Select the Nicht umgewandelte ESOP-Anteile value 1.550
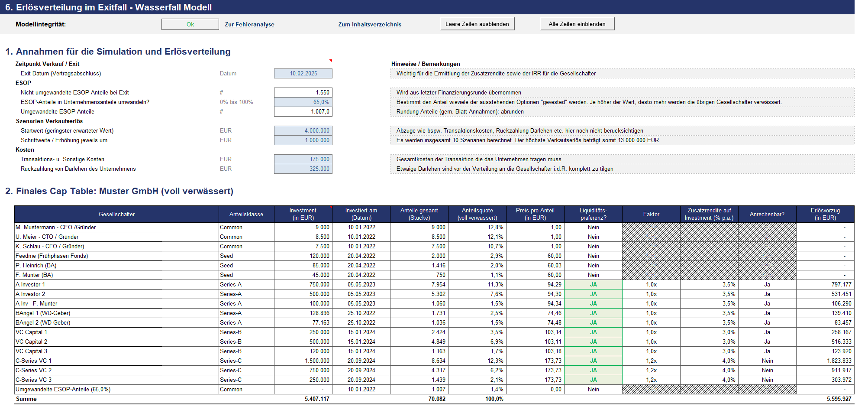 (x=303, y=92)
